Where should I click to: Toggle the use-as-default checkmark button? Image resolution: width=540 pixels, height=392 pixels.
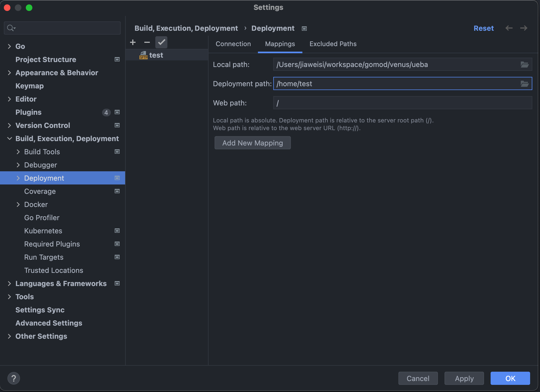point(161,42)
